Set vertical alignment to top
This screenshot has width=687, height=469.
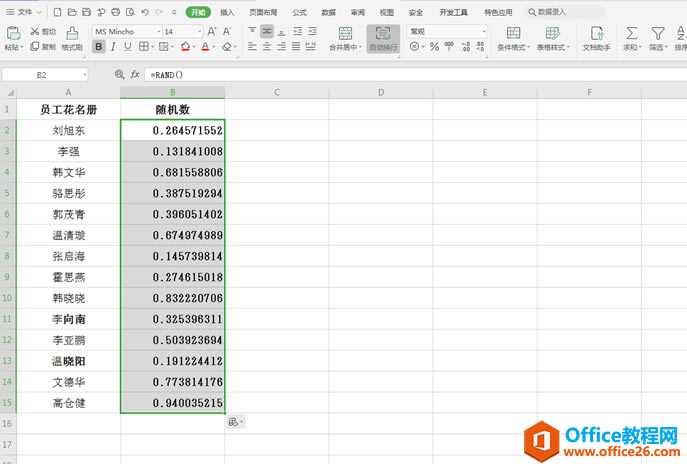pyautogui.click(x=252, y=31)
